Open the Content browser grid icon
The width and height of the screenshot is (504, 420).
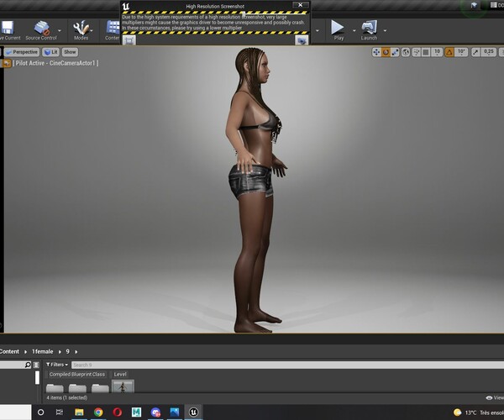[113, 28]
